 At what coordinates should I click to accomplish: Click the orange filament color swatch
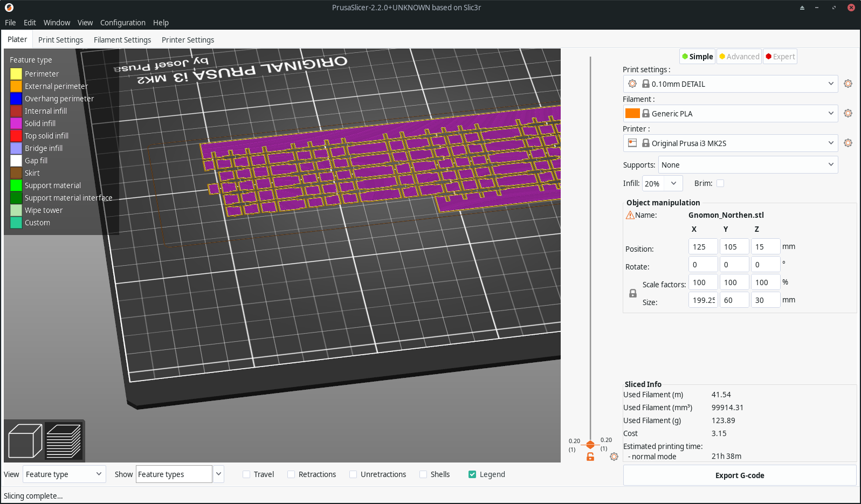coord(632,113)
